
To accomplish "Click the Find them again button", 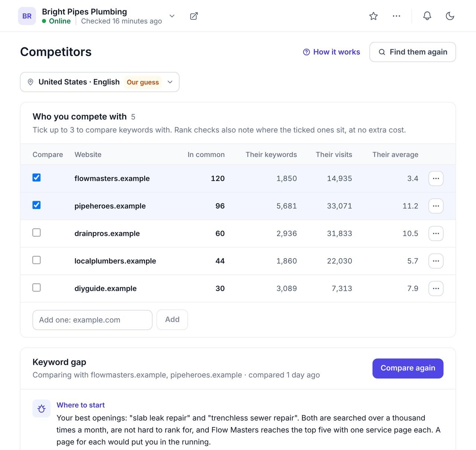I will 412,52.
